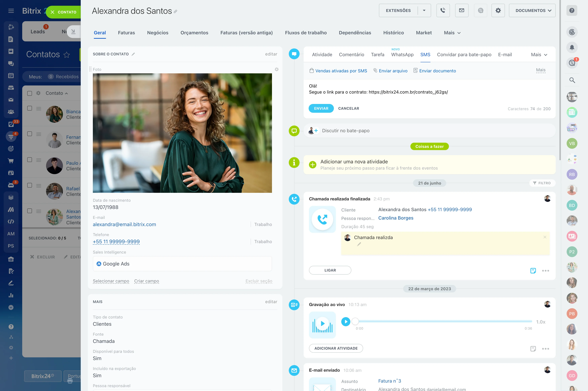Open the Extensões dropdown arrow

click(x=424, y=10)
